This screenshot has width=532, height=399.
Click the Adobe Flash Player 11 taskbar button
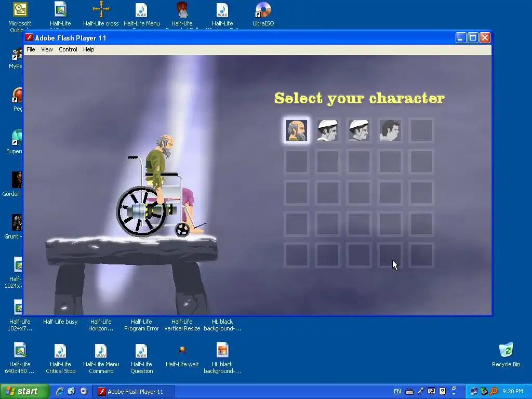(134, 392)
